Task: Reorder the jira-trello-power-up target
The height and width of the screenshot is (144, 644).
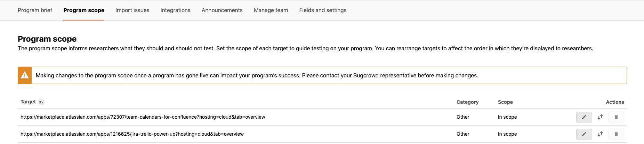Action: pos(600,134)
